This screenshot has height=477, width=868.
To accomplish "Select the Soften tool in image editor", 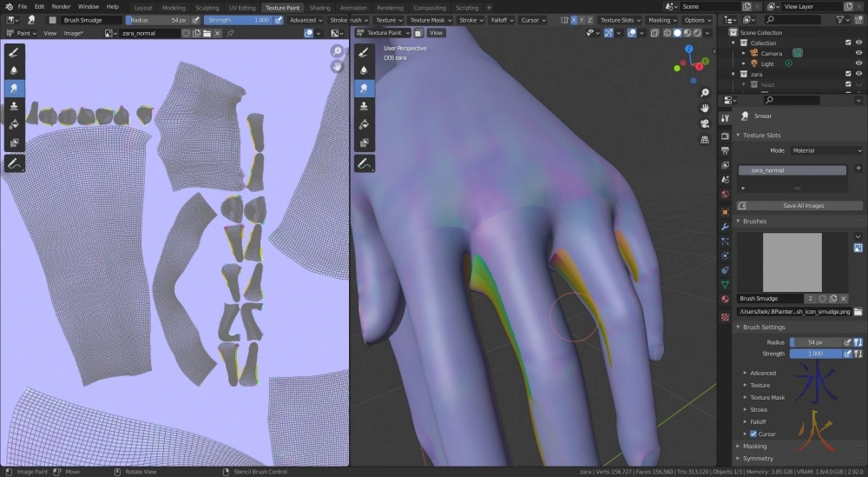I will click(x=15, y=70).
